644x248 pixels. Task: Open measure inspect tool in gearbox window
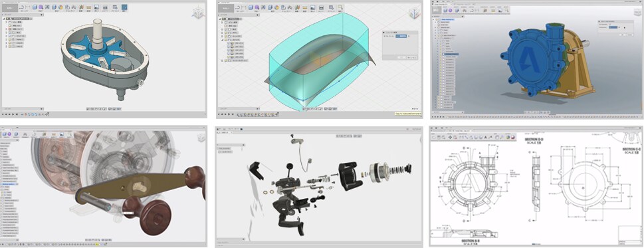click(x=88, y=7)
